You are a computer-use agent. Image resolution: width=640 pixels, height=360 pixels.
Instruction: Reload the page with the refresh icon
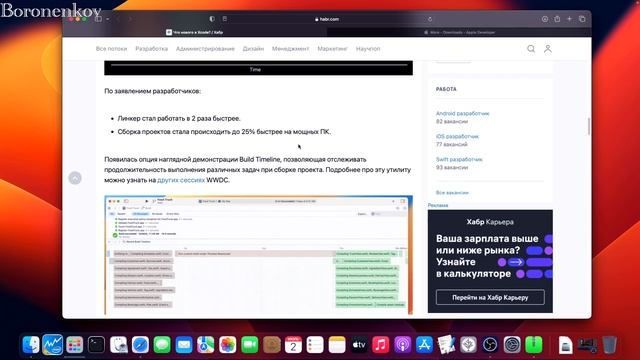click(x=430, y=19)
